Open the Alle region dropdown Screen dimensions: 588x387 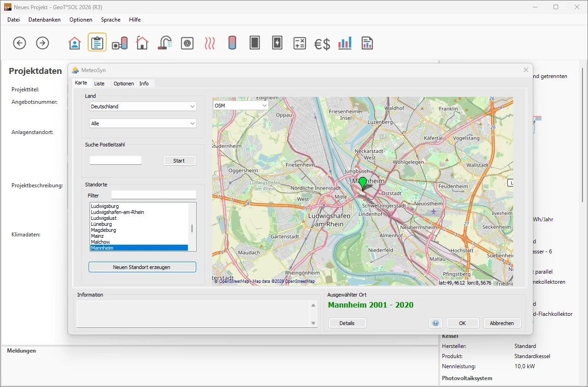143,123
